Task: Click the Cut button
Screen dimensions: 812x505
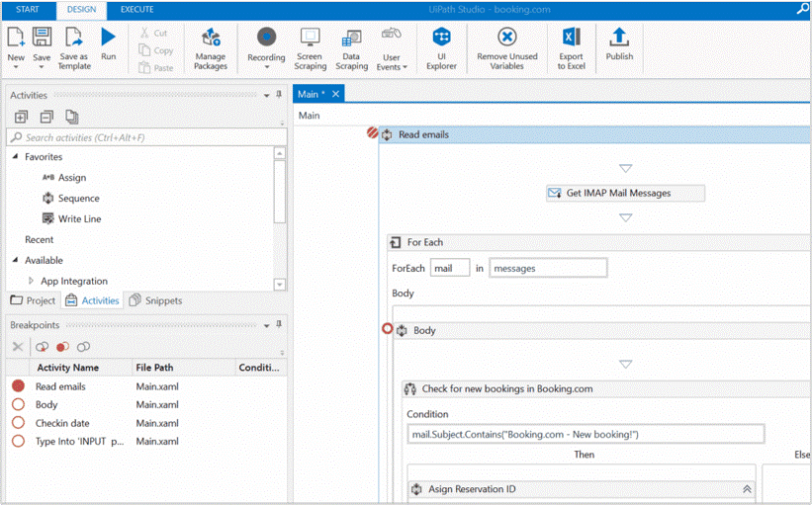Action: [x=154, y=33]
